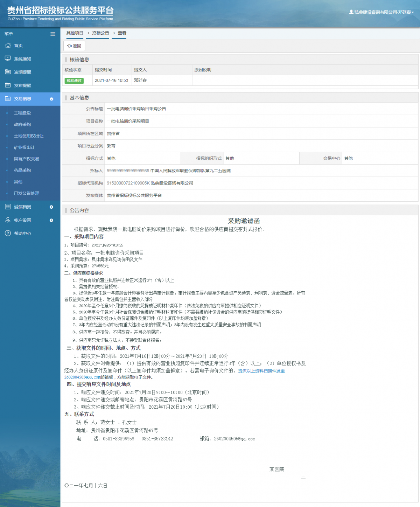Select the 逾期提醒 reminder icon
This screenshot has height=507, width=420.
[8, 72]
